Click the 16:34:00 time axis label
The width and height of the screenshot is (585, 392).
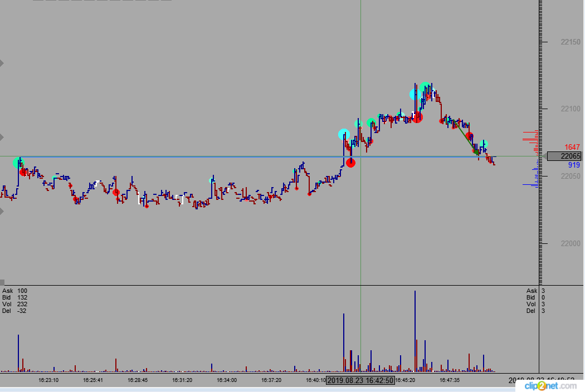(227, 380)
